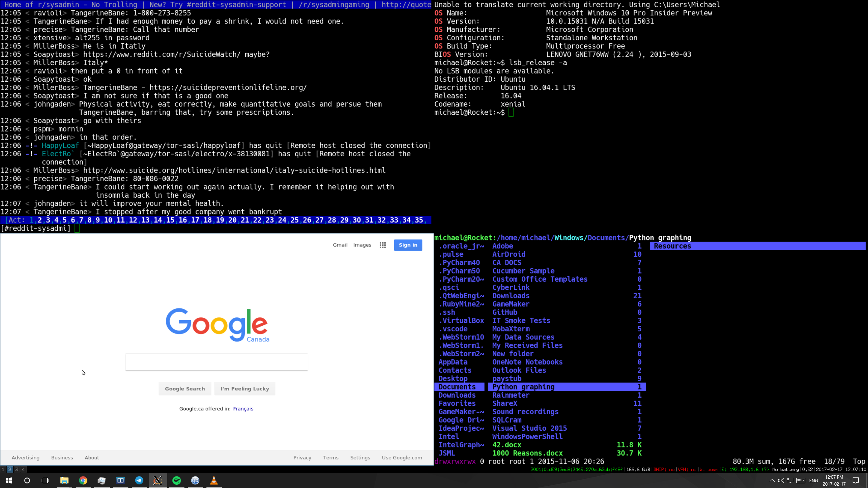Launch File Explorer from the taskbar
868x488 pixels.
(x=64, y=480)
